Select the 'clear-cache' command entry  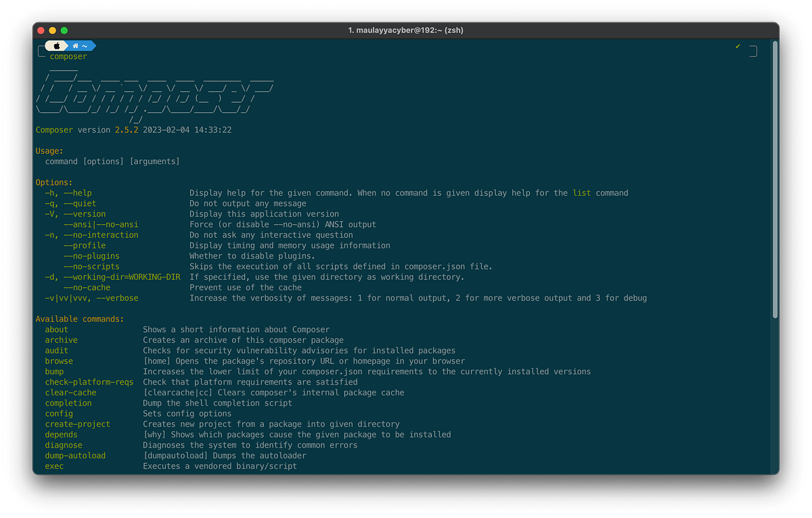(70, 392)
